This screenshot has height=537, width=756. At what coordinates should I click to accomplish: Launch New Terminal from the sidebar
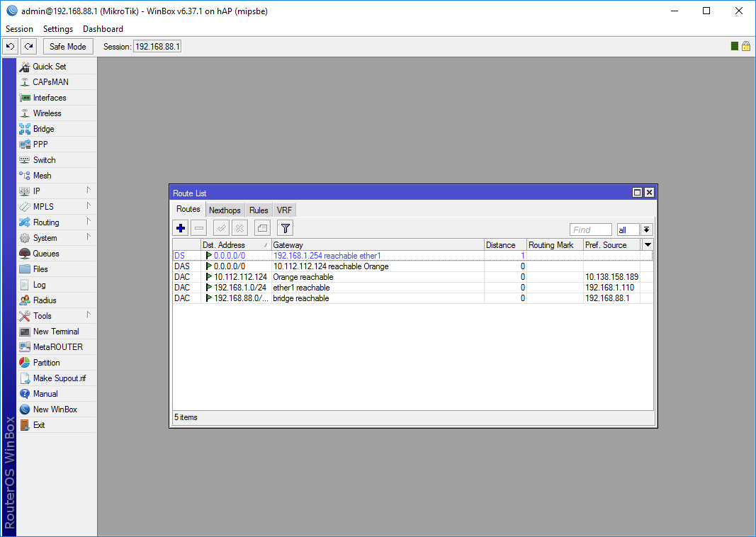[57, 332]
